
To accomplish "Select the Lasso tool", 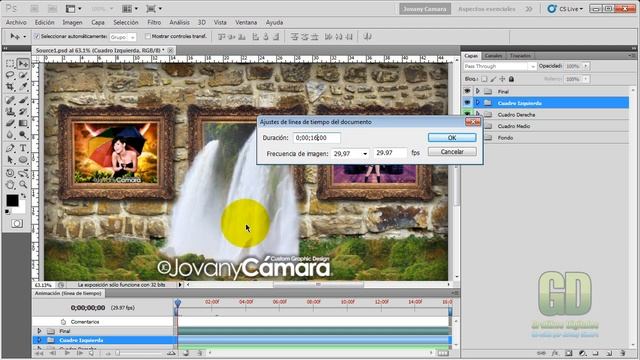I will coord(10,75).
